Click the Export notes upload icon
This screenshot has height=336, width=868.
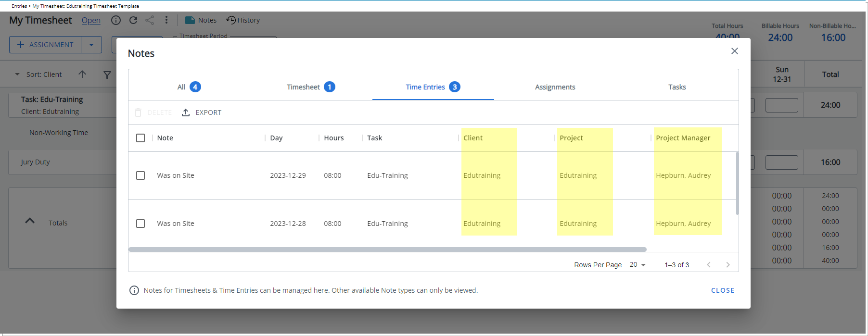click(x=186, y=112)
